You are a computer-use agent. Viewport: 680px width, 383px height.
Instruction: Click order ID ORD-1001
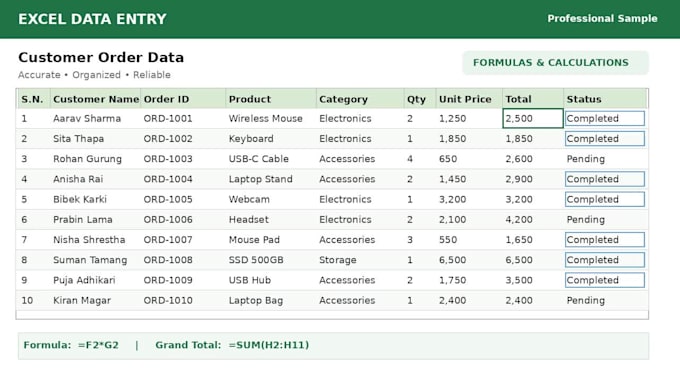168,118
